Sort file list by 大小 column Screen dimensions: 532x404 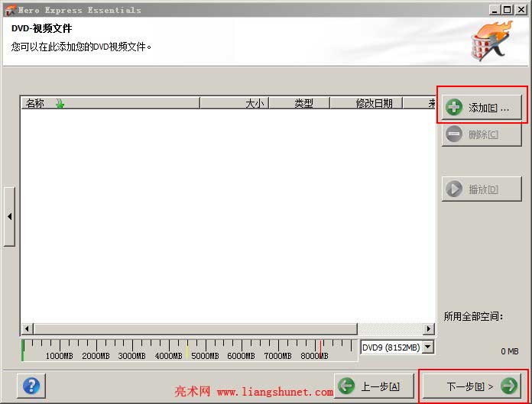(235, 103)
